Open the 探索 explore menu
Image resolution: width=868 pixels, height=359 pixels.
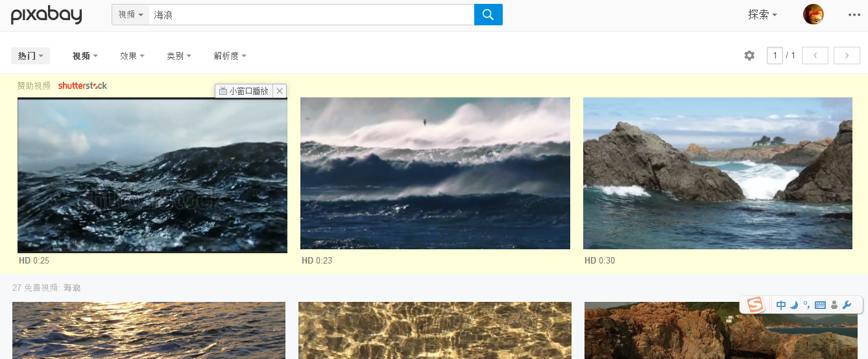click(x=762, y=14)
